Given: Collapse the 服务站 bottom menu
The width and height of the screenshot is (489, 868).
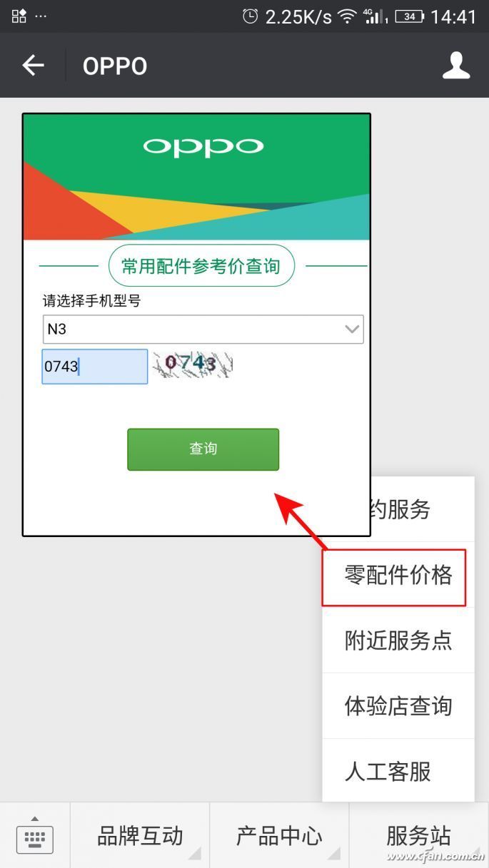Looking at the screenshot, I should [419, 835].
